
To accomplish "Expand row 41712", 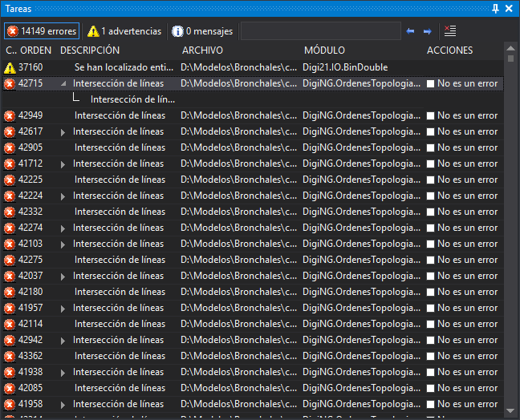I will [63, 164].
